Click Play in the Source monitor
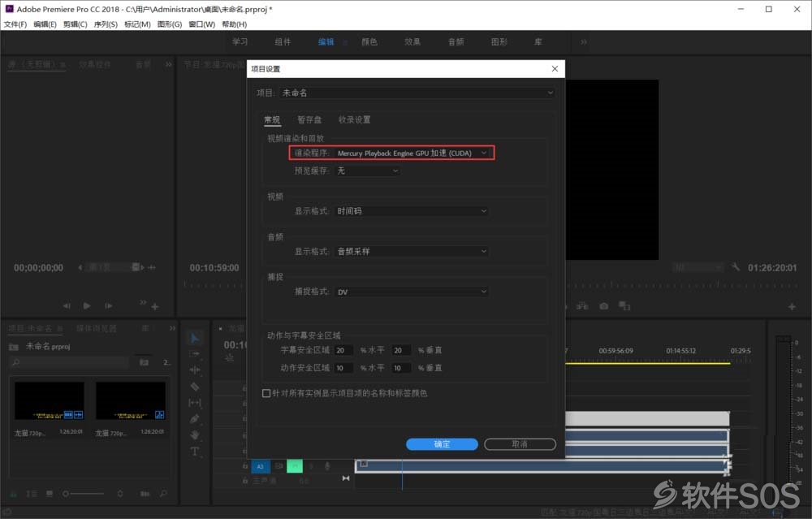This screenshot has width=812, height=519. (87, 305)
